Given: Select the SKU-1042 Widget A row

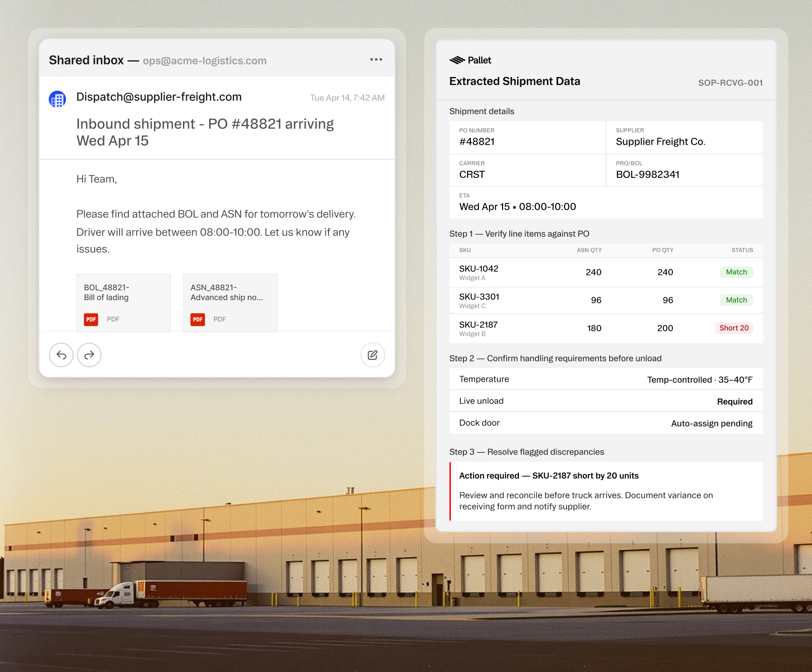Looking at the screenshot, I should pyautogui.click(x=606, y=273).
